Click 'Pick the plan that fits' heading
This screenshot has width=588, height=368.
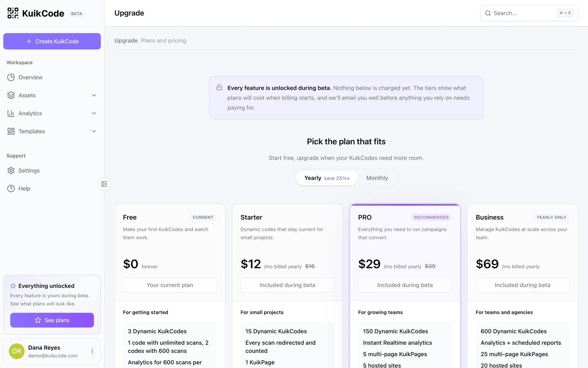coord(346,142)
